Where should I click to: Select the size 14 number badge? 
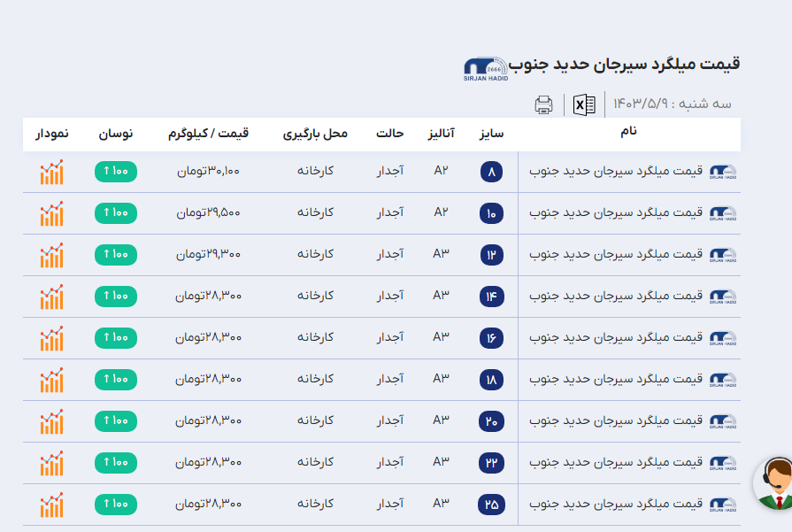click(491, 297)
